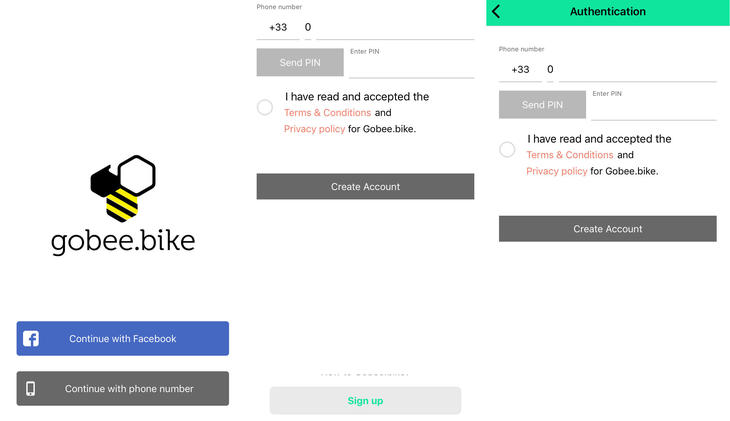Open Terms & Conditions link in the middle screen
730x421 pixels.
tap(327, 113)
